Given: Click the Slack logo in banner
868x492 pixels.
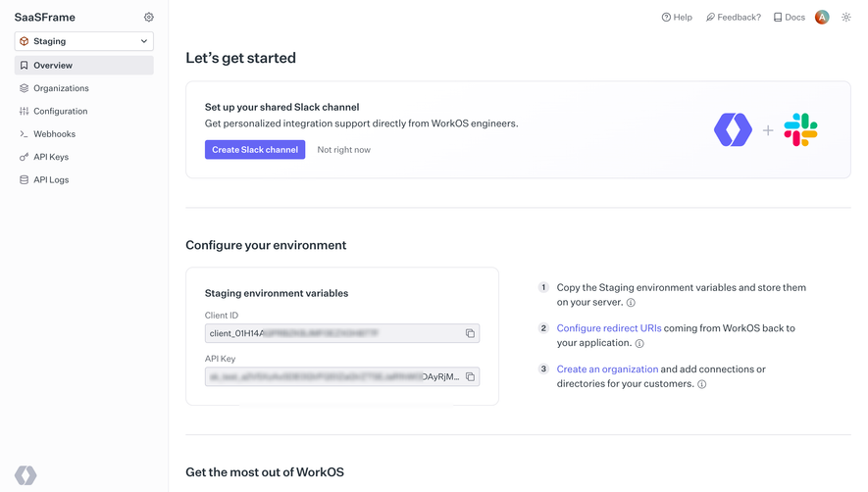Looking at the screenshot, I should click(800, 129).
